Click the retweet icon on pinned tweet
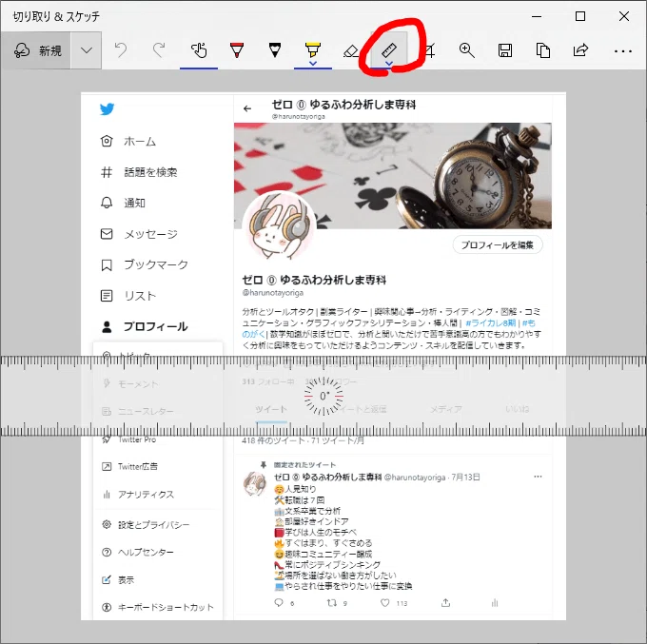Screen dimensions: 647x644 332,603
